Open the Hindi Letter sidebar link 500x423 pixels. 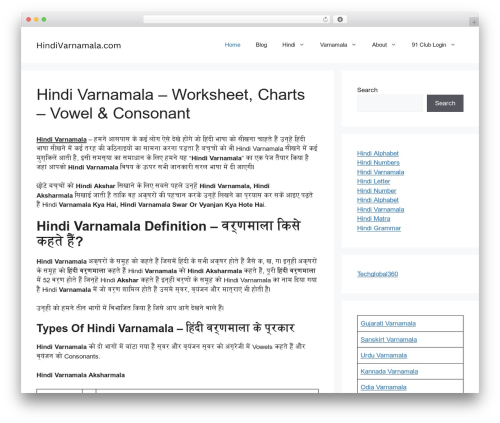pos(373,181)
